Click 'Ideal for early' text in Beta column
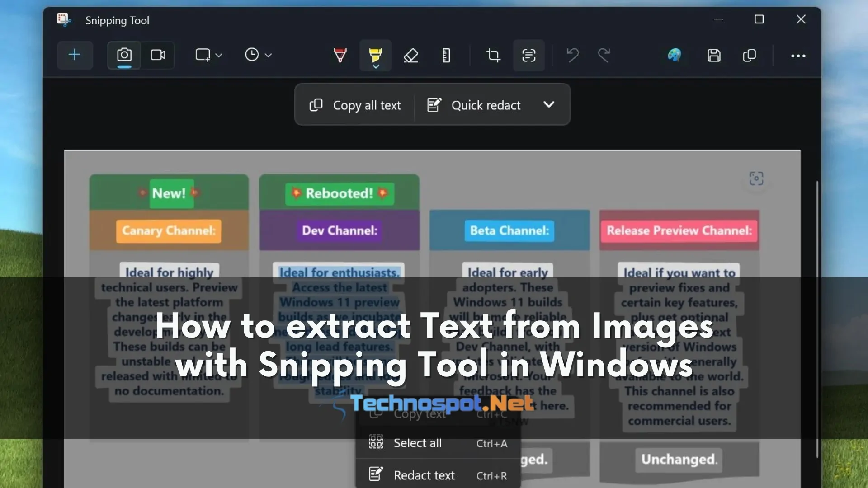Image resolution: width=868 pixels, height=488 pixels. coord(508,272)
